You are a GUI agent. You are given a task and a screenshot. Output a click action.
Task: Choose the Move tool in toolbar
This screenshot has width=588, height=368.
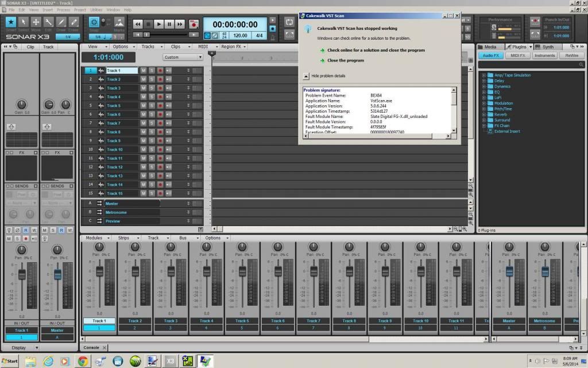[x=36, y=22]
